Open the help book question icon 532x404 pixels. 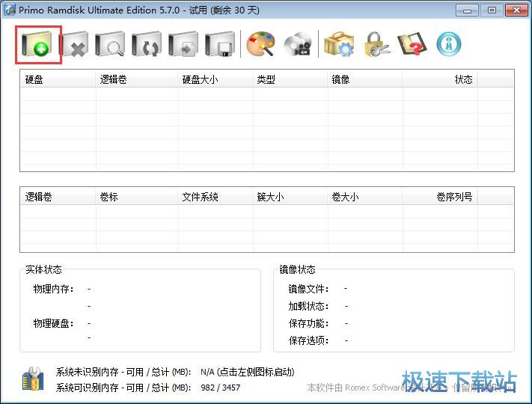(412, 44)
